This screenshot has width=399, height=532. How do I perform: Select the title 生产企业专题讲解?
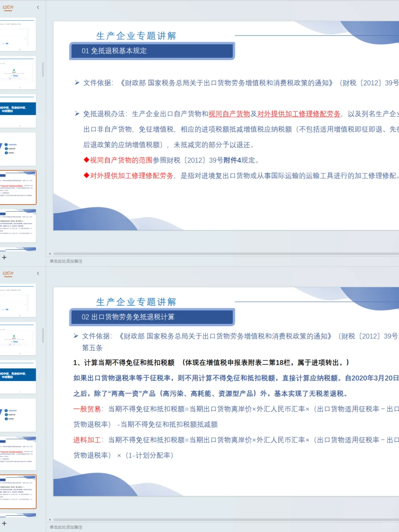pos(136,35)
